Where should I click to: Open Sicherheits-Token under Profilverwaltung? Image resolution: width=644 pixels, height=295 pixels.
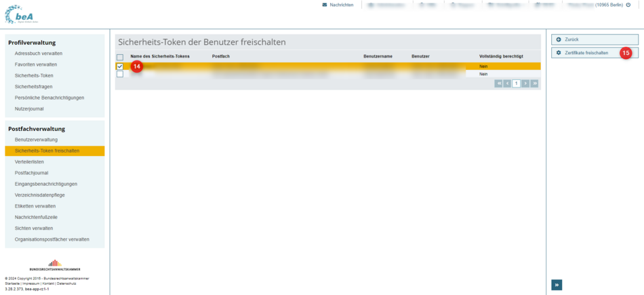click(34, 75)
